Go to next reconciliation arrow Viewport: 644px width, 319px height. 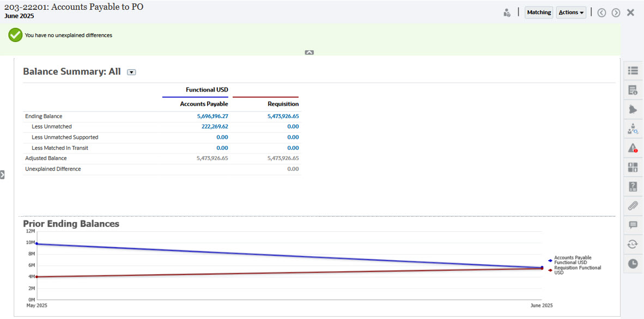point(616,13)
